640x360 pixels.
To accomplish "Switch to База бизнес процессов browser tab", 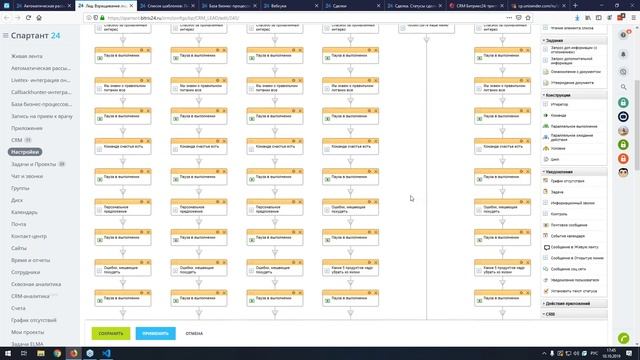I will tap(229, 6).
